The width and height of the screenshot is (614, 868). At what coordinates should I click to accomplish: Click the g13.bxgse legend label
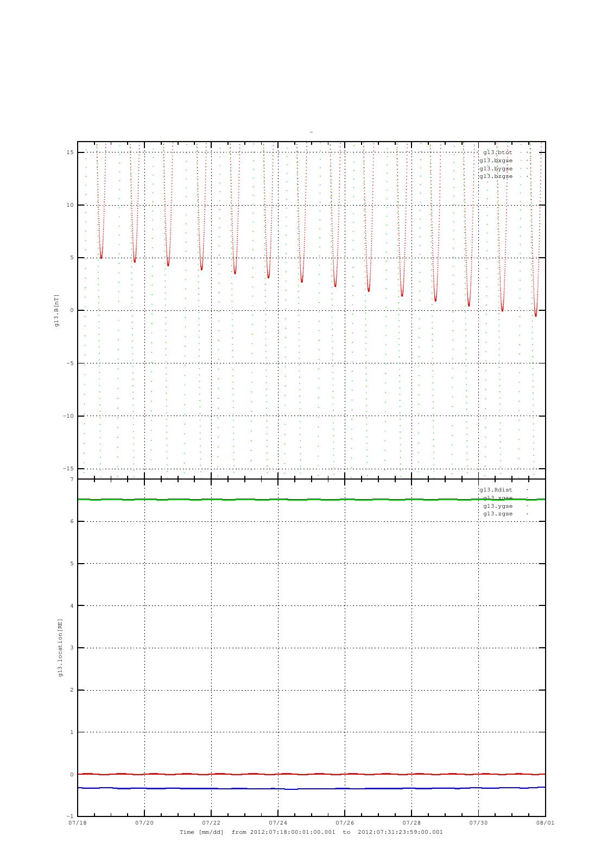point(496,161)
